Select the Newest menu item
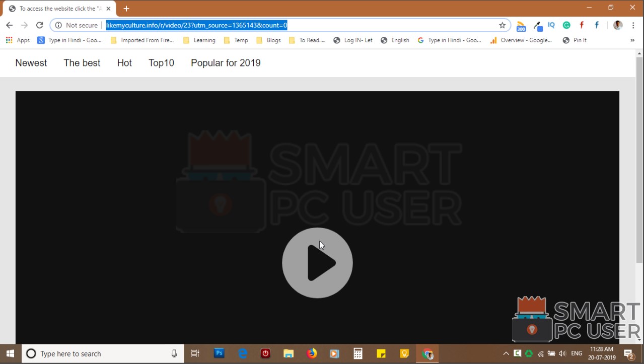 [31, 63]
